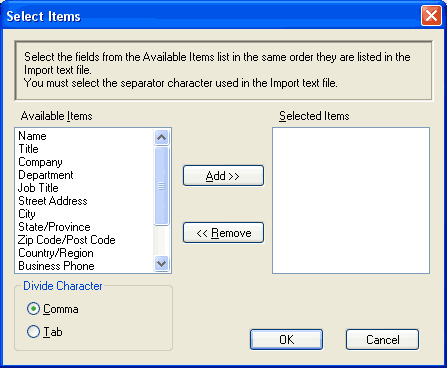This screenshot has height=368, width=447.
Task: Select City in Available Items
Action: 27,214
